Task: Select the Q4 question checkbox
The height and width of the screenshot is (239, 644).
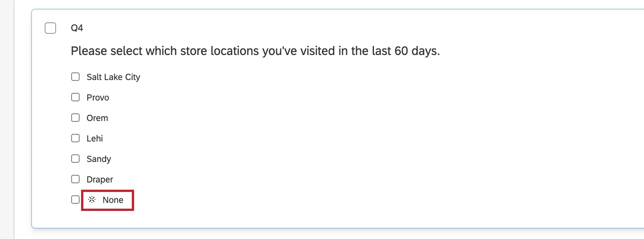Action: pyautogui.click(x=50, y=27)
